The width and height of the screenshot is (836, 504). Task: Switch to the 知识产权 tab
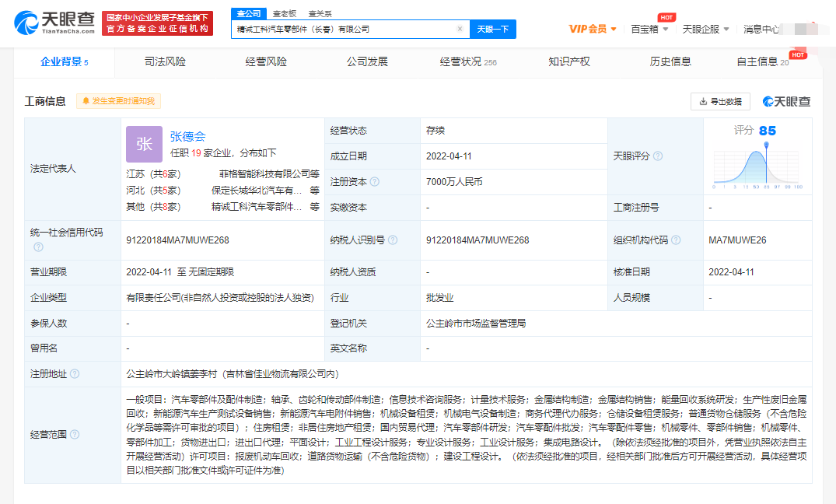click(x=569, y=61)
